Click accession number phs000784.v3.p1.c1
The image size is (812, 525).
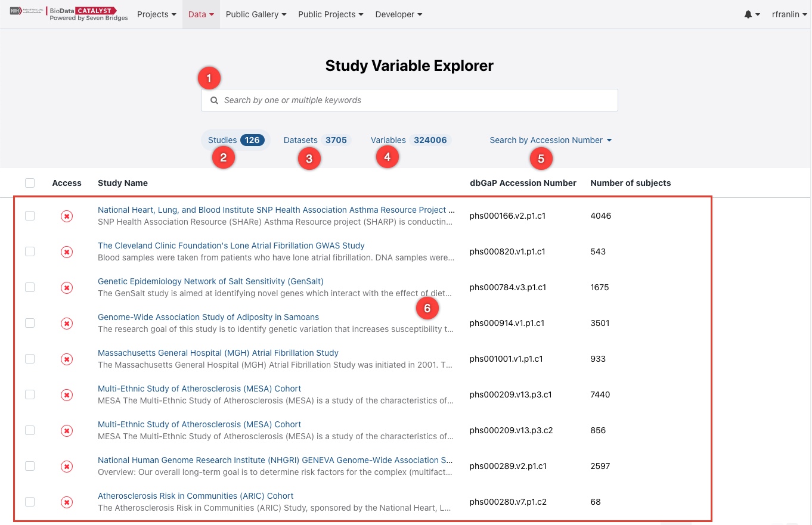[508, 287]
